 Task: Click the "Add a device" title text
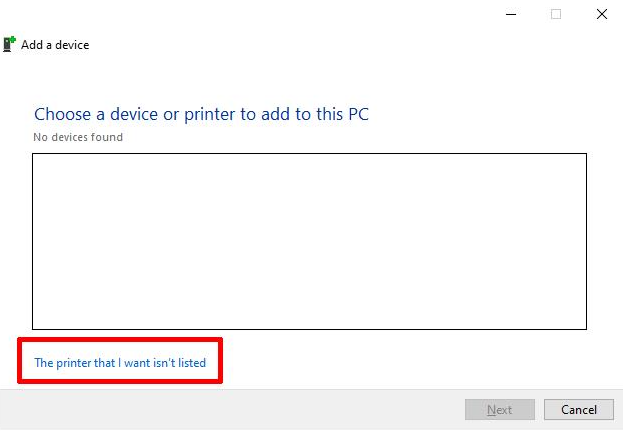[x=55, y=45]
